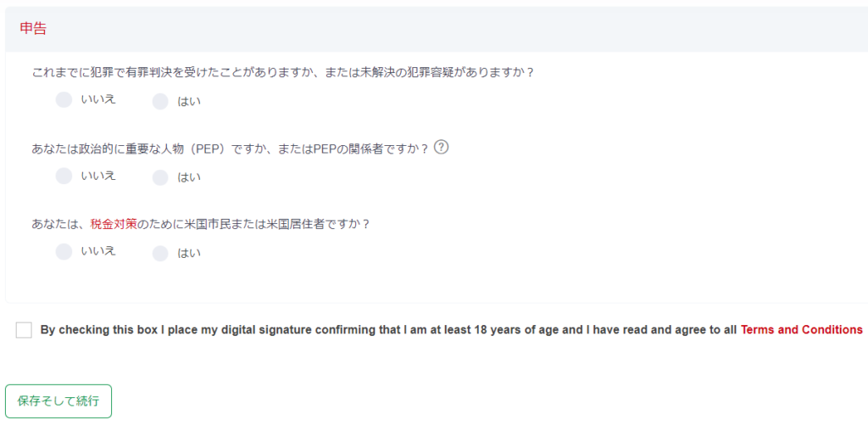Click the digital signature statement text

(388, 330)
